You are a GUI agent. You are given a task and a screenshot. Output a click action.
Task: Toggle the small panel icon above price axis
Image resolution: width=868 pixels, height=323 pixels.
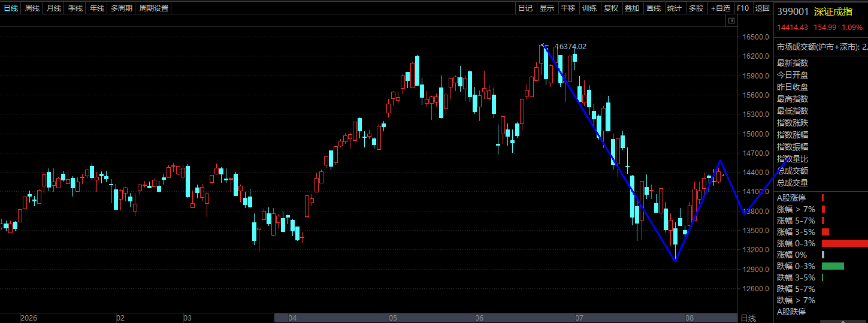point(731,21)
